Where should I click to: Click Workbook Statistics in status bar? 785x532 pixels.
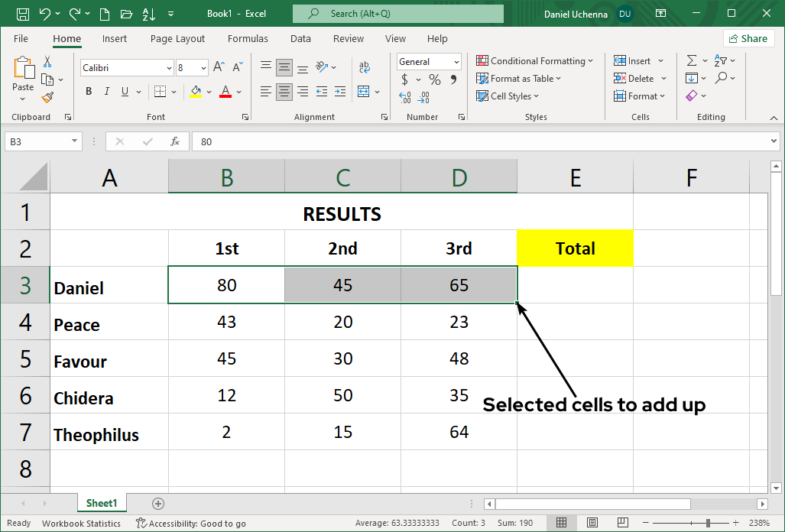(x=81, y=523)
